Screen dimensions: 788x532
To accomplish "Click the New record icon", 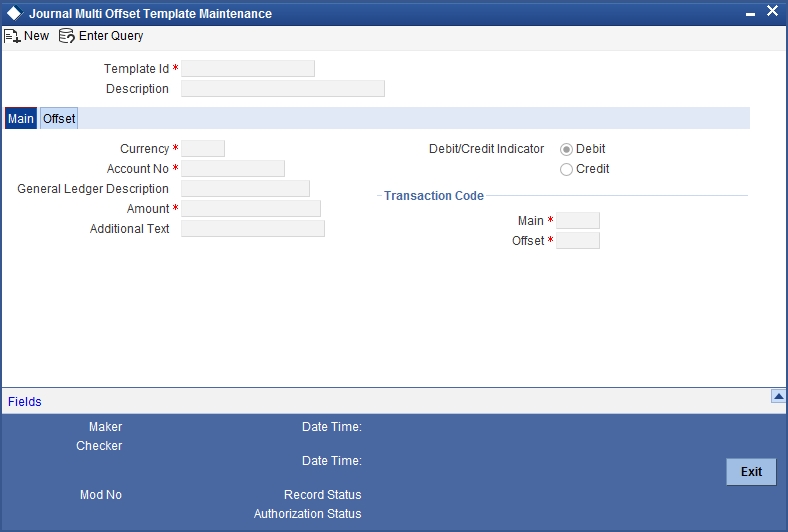I will 12,36.
